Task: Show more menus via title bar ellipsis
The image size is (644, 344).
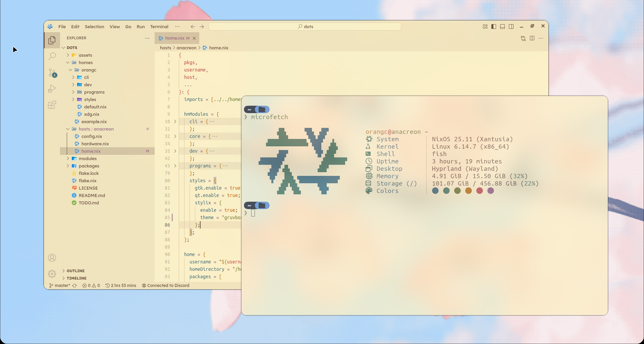Action: point(177,27)
